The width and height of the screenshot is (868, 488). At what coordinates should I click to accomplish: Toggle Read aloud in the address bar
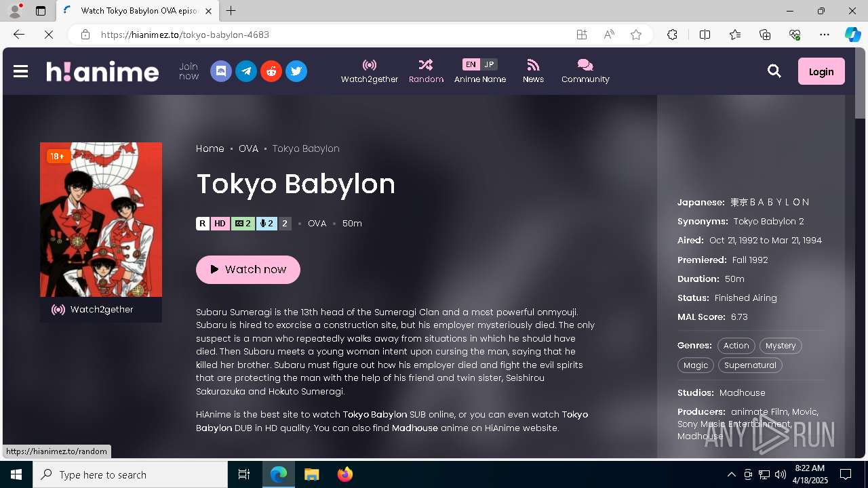coord(609,35)
